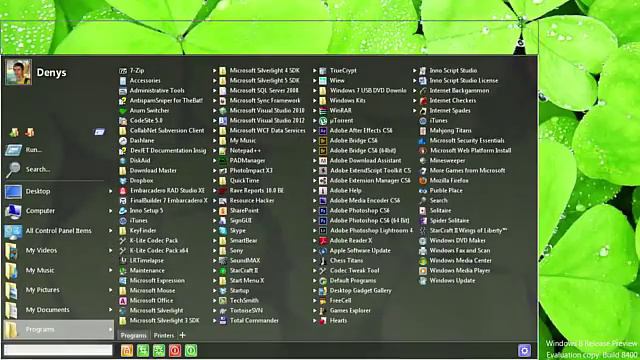This screenshot has height=360, width=640.
Task: Click the small blue window icon above Run
Action: click(99, 132)
